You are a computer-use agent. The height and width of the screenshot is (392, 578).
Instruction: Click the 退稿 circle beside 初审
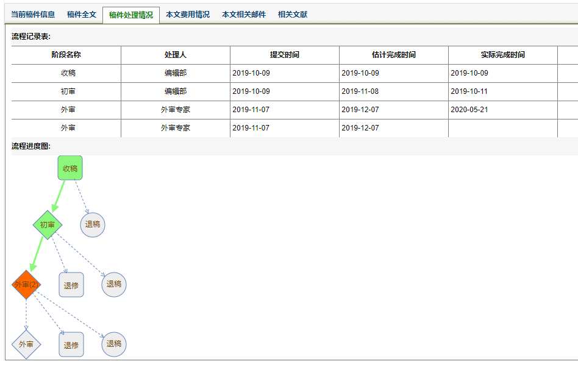pyautogui.click(x=93, y=224)
